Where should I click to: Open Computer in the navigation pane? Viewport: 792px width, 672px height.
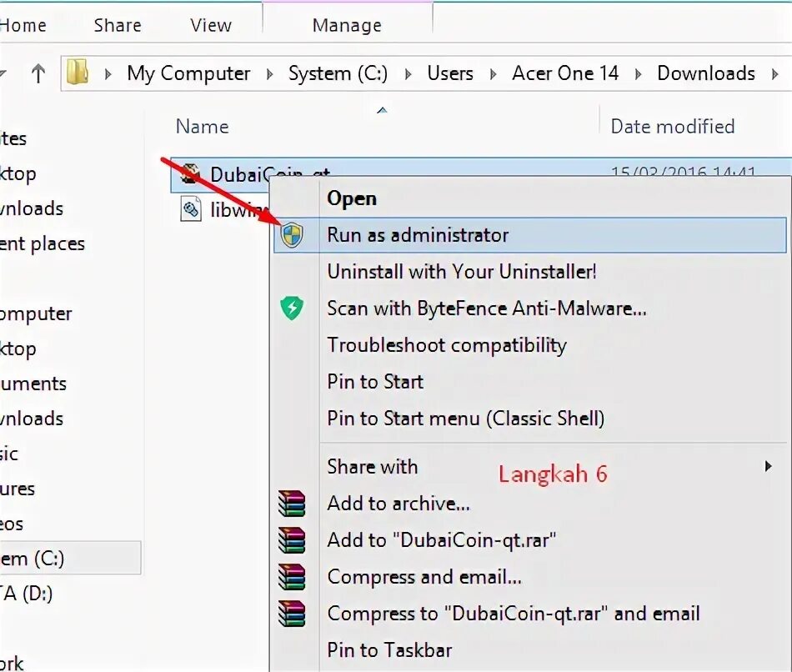[36, 313]
